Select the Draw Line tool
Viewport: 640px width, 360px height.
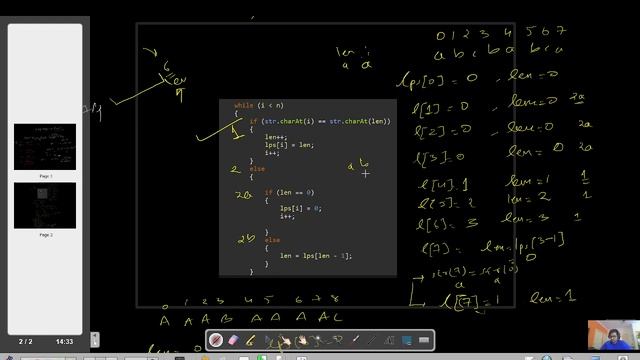tap(372, 340)
